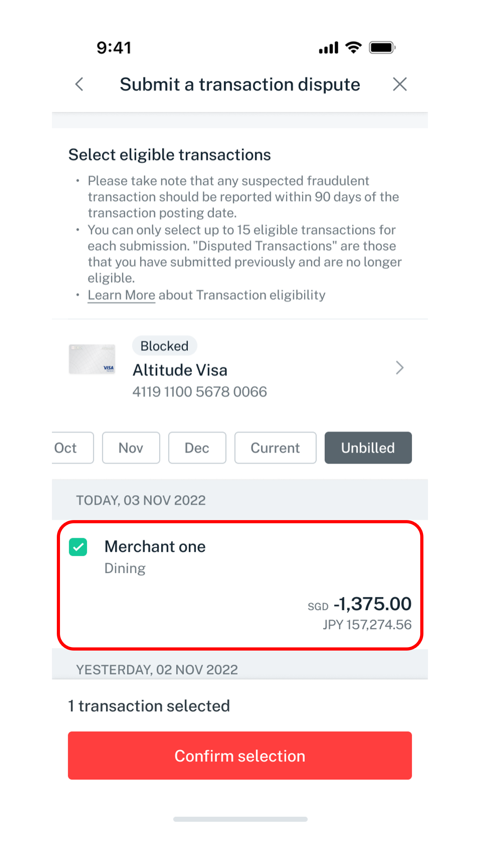Open the Current statement tab
Image resolution: width=482 pixels, height=868 pixels.
[275, 448]
